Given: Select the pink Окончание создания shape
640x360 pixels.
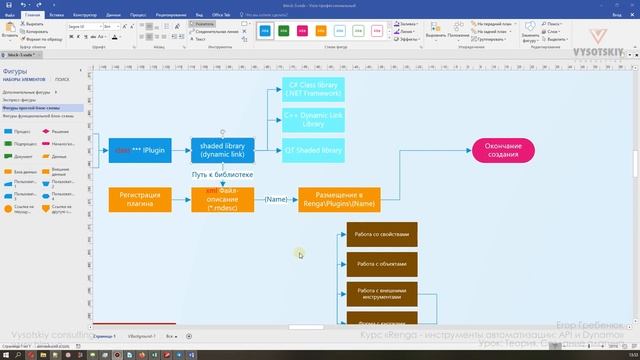Looking at the screenshot, I should (x=503, y=150).
